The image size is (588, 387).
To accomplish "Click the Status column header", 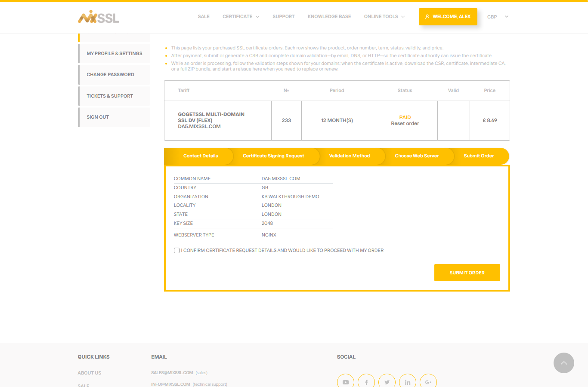I will point(405,90).
